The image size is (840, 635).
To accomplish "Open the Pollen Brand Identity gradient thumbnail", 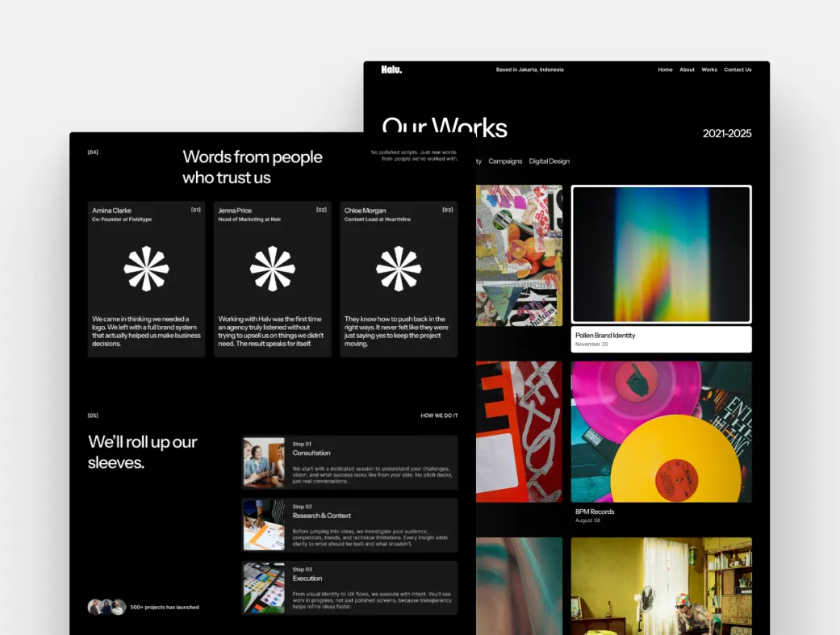I will click(661, 254).
